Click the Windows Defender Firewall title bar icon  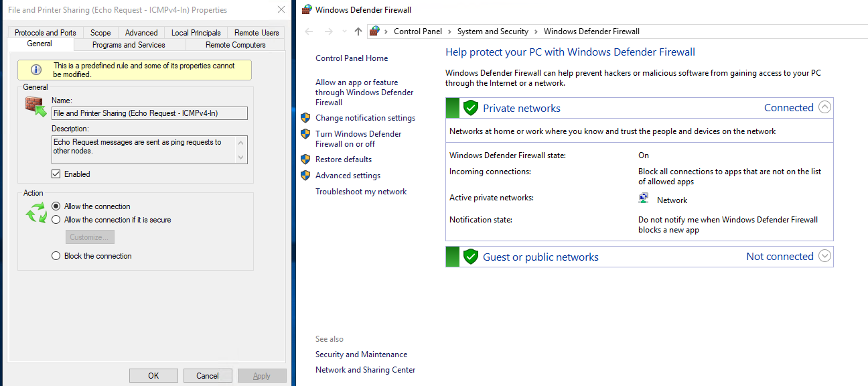pyautogui.click(x=307, y=10)
